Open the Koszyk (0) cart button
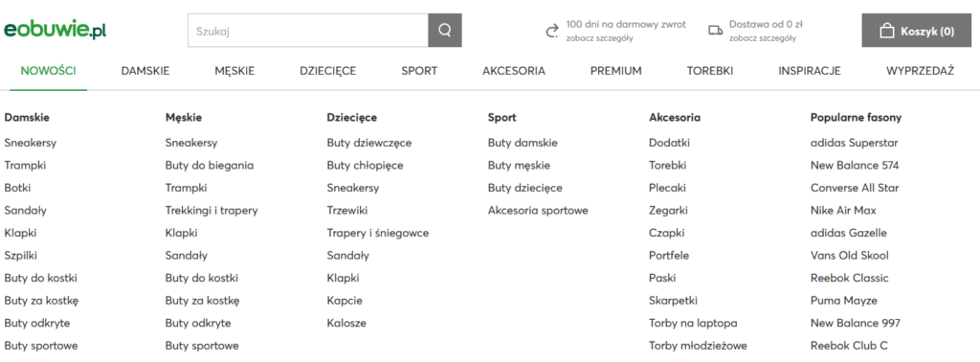Viewport: 980px width, 362px height. [917, 31]
